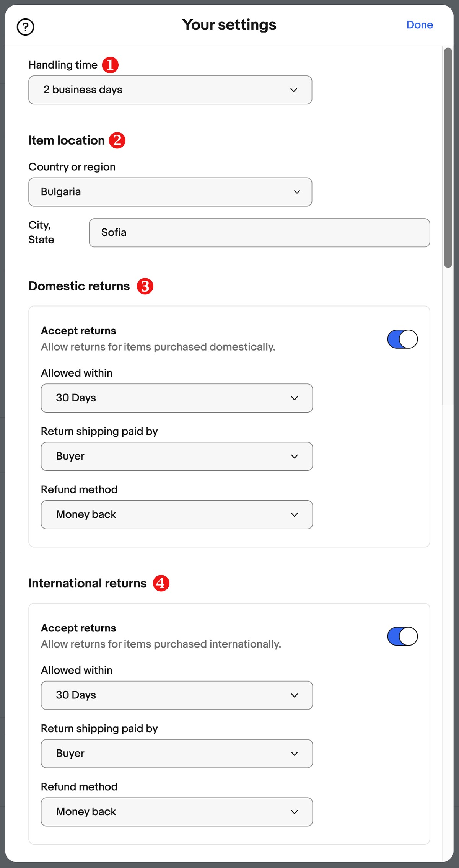Toggle Accept returns for international purchases
Image resolution: width=459 pixels, height=868 pixels.
pyautogui.click(x=402, y=636)
